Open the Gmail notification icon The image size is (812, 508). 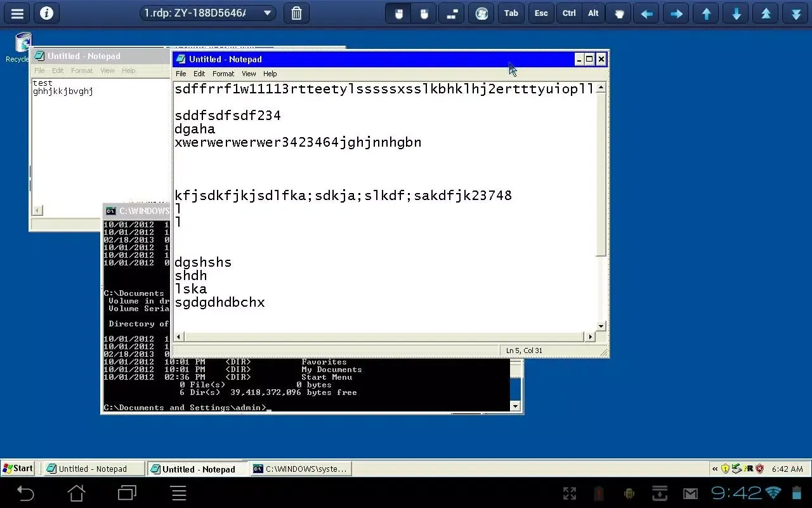point(690,493)
